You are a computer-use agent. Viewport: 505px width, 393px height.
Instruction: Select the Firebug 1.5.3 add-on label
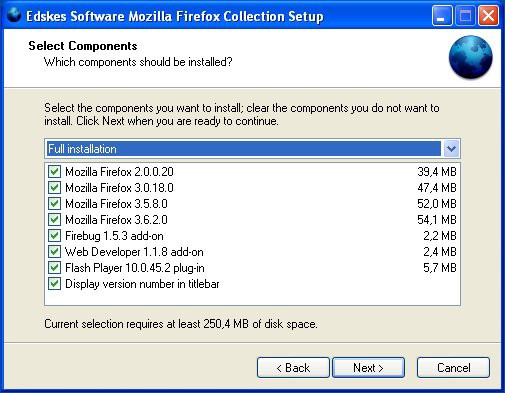coord(114,236)
